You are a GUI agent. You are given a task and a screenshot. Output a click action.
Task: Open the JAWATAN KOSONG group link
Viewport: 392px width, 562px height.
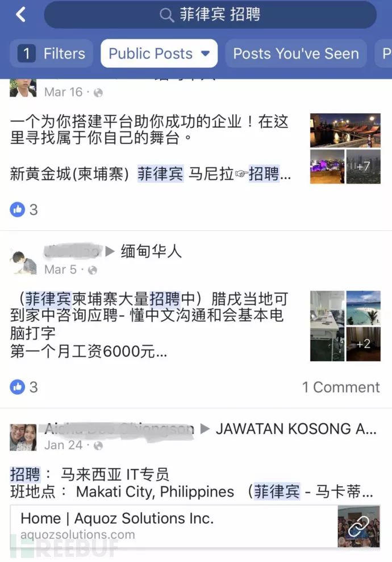tap(296, 429)
